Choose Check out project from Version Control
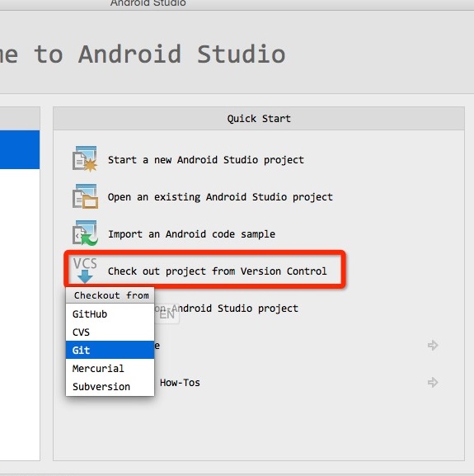The image size is (474, 476). click(217, 271)
